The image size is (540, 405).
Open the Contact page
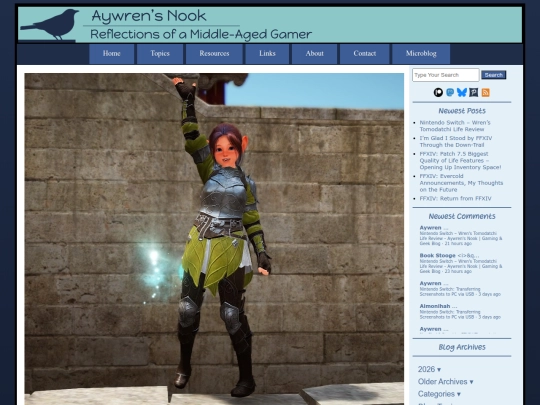(x=365, y=54)
